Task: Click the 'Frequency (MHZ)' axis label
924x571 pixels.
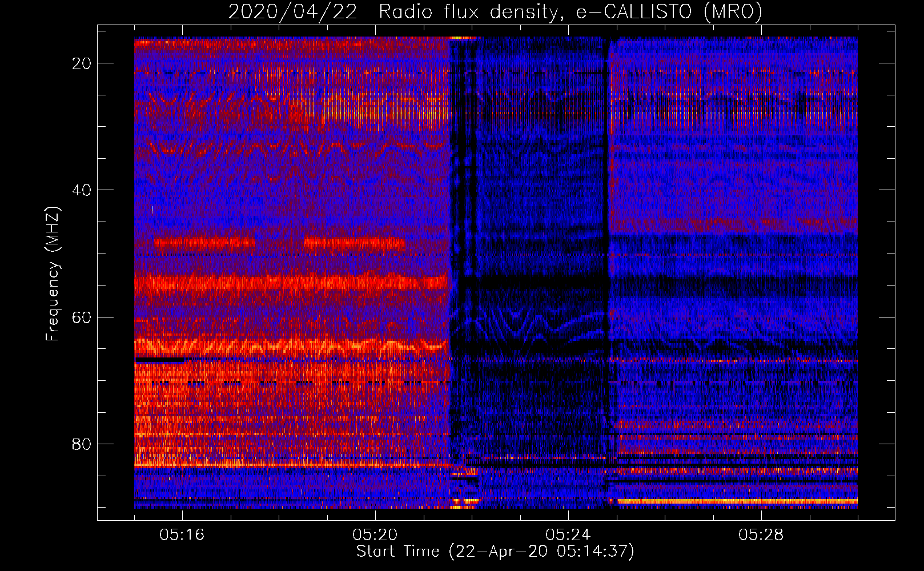Action: [53, 274]
